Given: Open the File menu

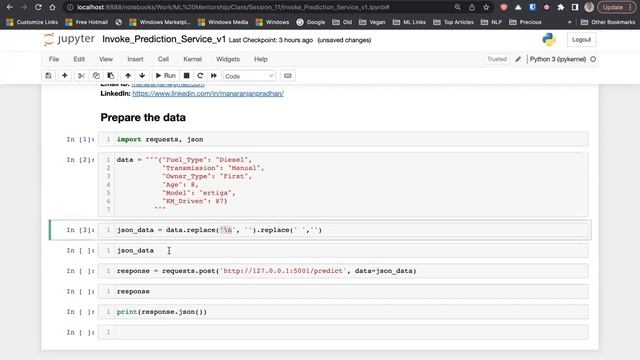Looking at the screenshot, I should point(54,59).
